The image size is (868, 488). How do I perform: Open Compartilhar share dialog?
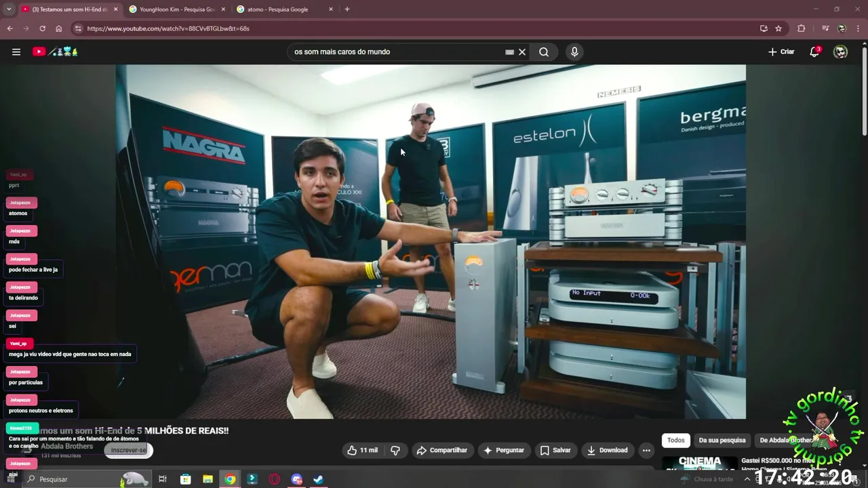coord(442,450)
